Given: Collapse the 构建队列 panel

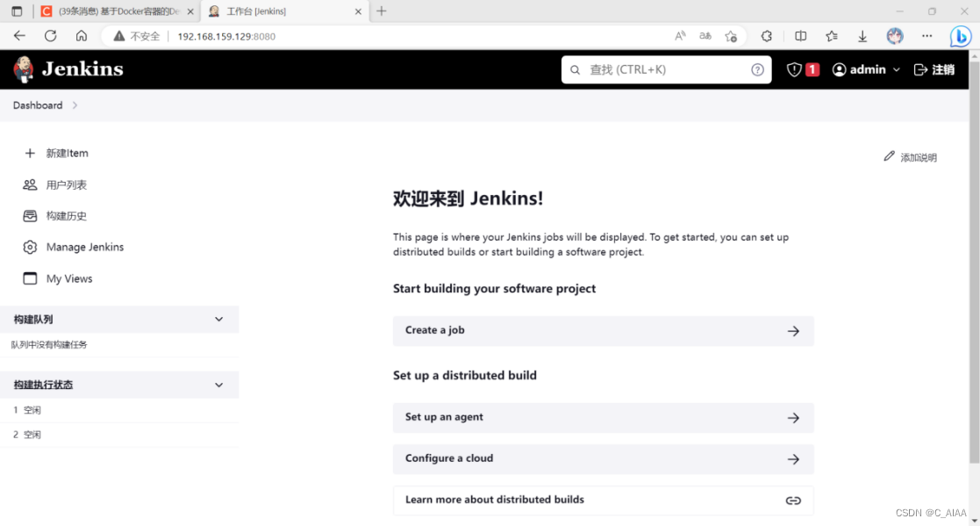Looking at the screenshot, I should point(218,319).
